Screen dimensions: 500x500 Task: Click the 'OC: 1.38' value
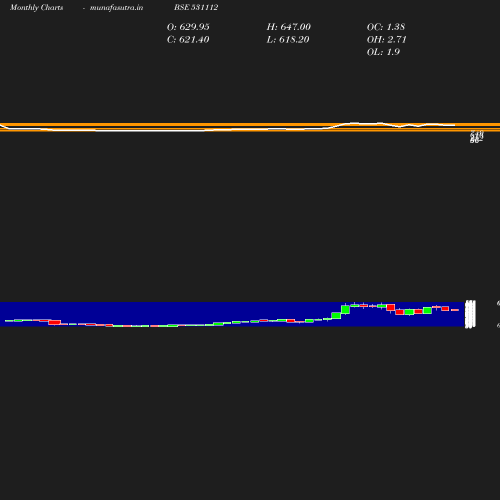pos(386,27)
